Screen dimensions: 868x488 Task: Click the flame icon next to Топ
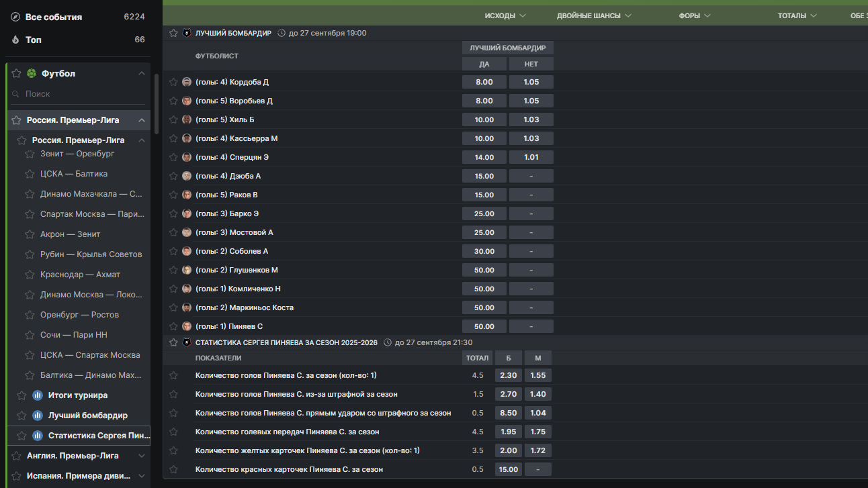15,40
